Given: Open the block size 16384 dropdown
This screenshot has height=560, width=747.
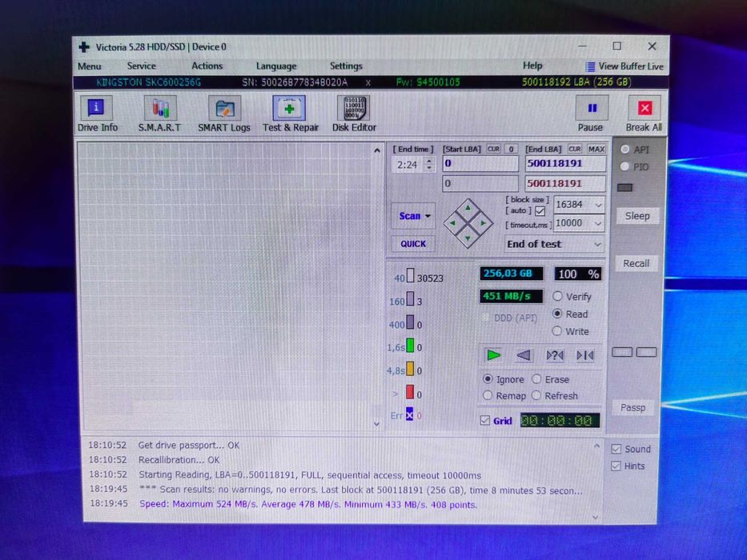Looking at the screenshot, I should pyautogui.click(x=598, y=205).
